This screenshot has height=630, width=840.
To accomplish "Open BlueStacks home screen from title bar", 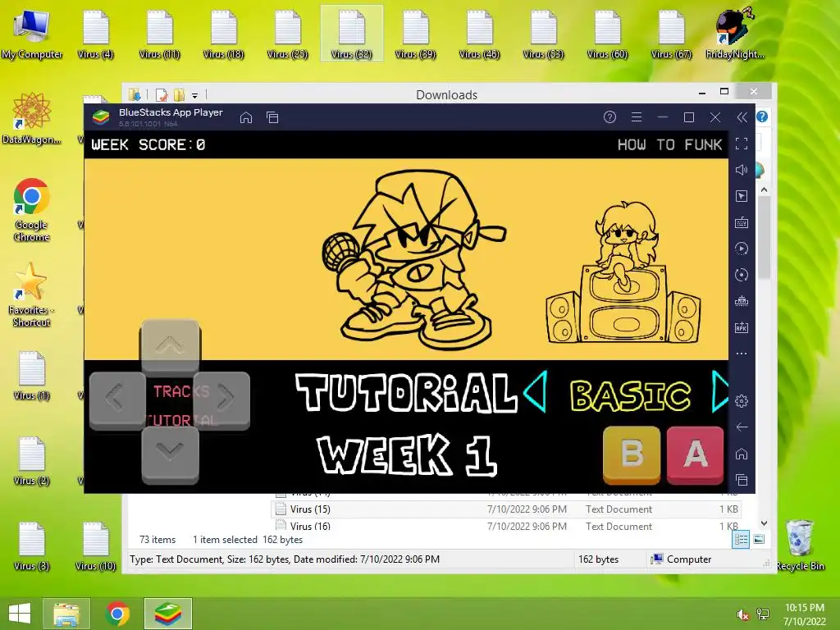I will (246, 117).
